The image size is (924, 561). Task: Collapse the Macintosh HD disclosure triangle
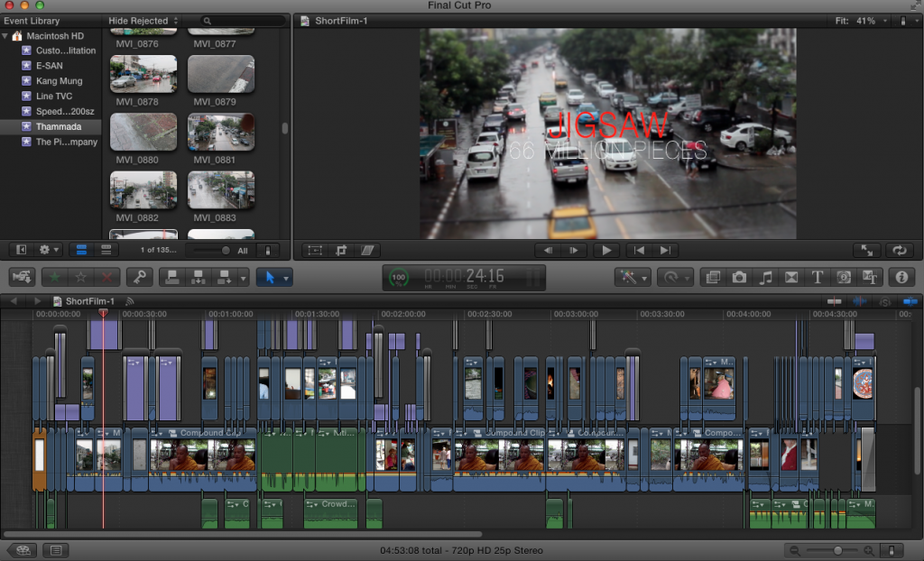click(x=6, y=36)
